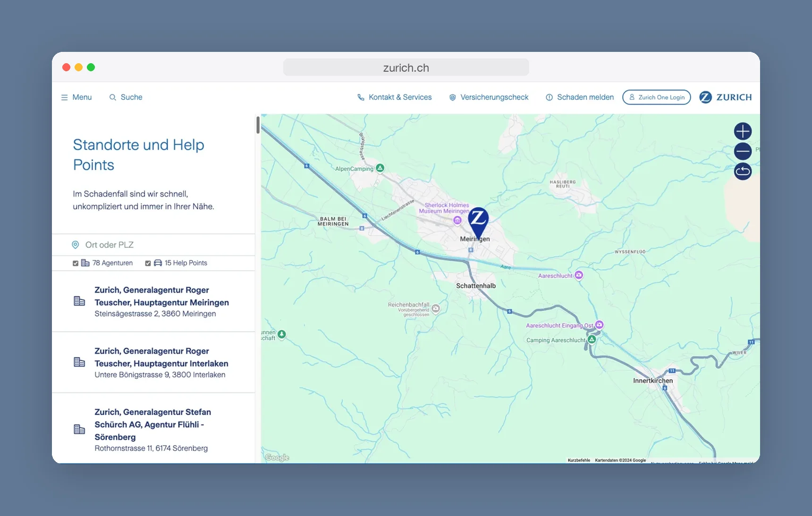Viewport: 812px width, 516px height.
Task: Click Kurzbefehle at map bottom
Action: tap(579, 460)
